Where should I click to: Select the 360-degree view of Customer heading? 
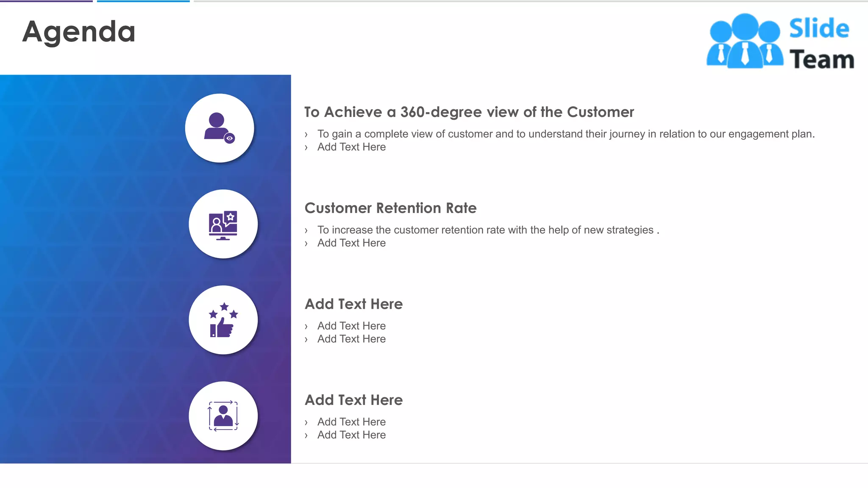pos(469,112)
